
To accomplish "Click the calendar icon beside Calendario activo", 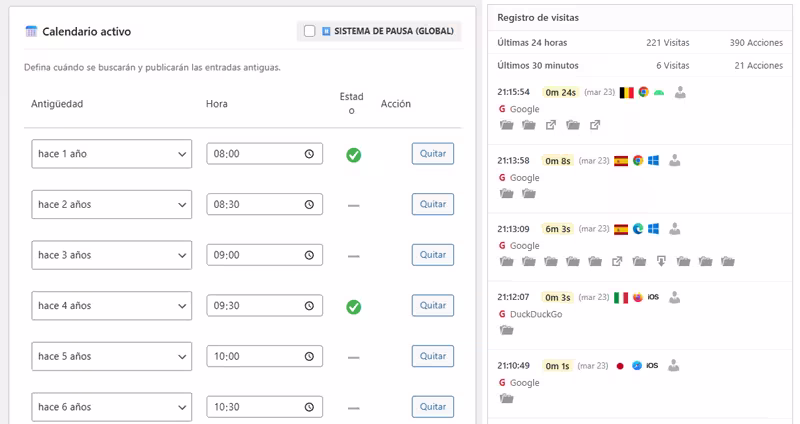I will tap(31, 31).
